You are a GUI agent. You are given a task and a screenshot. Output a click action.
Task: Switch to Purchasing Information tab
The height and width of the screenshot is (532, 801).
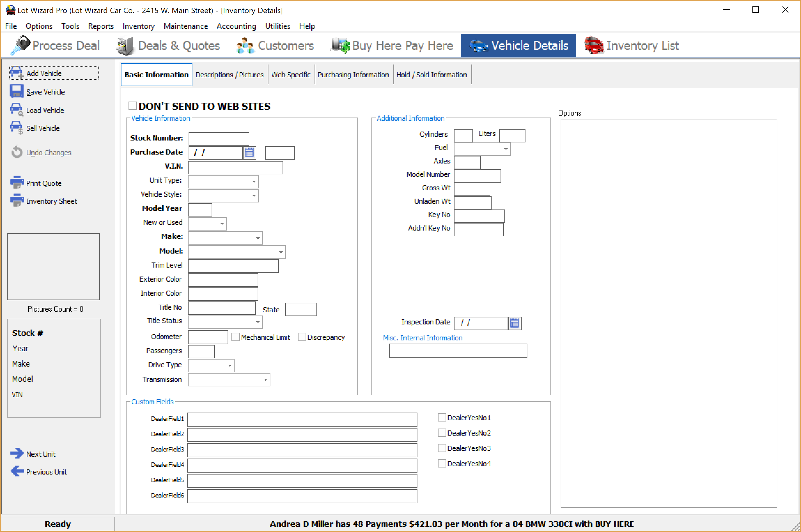[353, 75]
